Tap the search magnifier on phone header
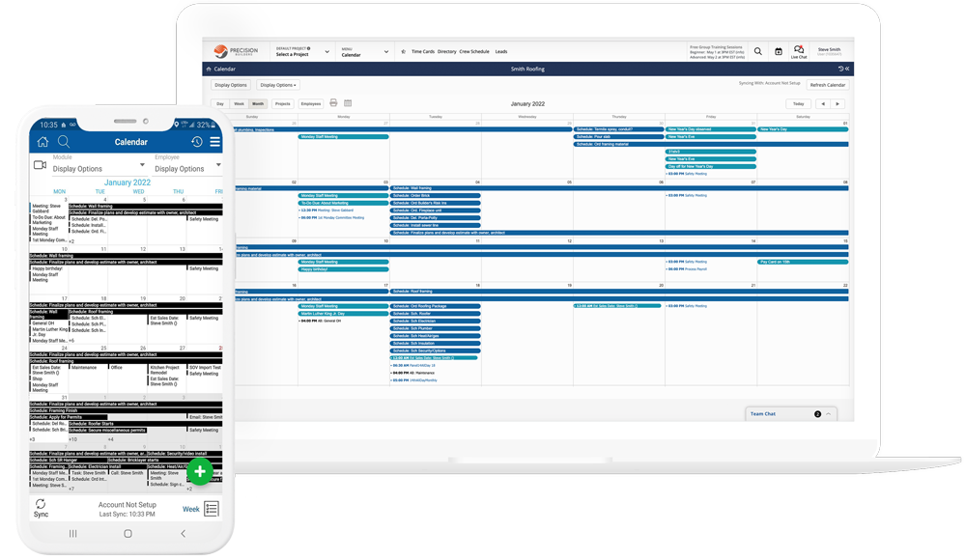Image resolution: width=966 pixels, height=560 pixels. point(64,142)
